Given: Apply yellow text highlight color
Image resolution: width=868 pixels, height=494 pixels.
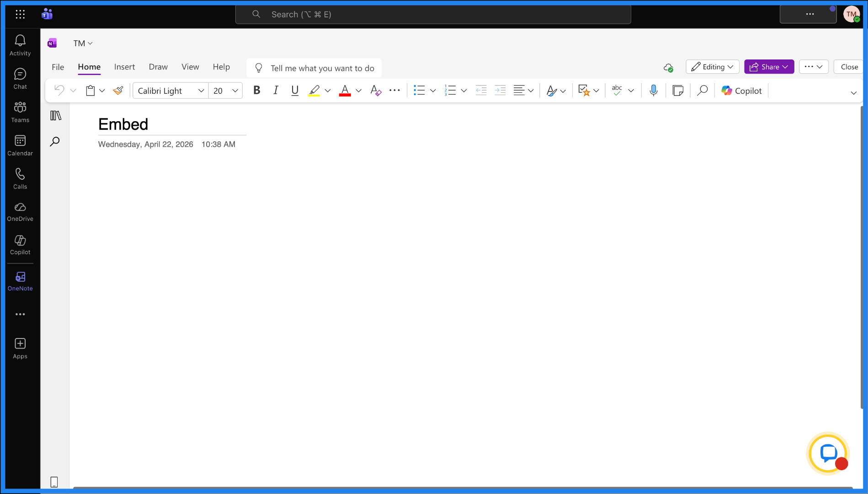Looking at the screenshot, I should pos(314,91).
